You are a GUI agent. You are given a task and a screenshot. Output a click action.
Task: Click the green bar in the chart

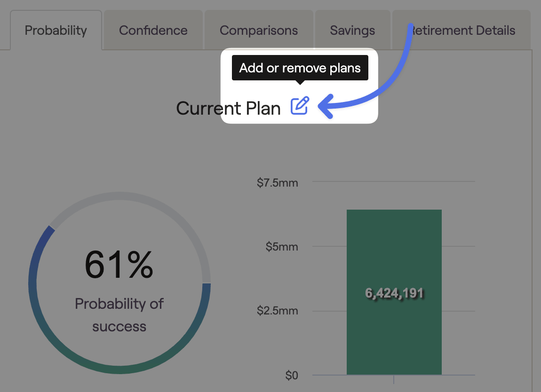pyautogui.click(x=394, y=292)
